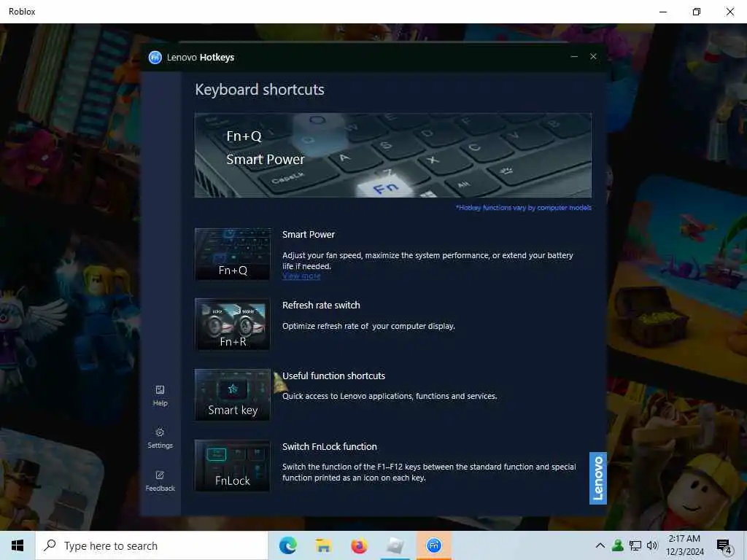The height and width of the screenshot is (560, 747).
Task: Open Settings in the Lenovo Hotkeys sidebar
Action: [x=160, y=438]
